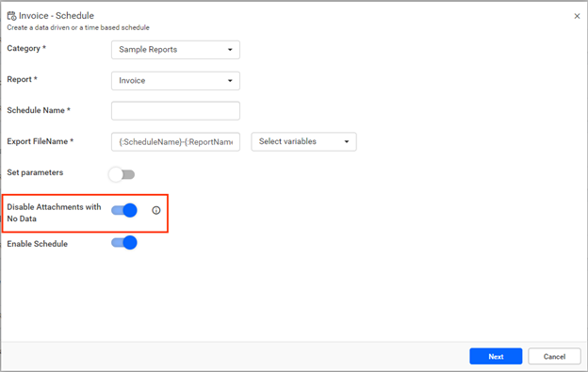Viewport: 588px width, 372px height.
Task: Click the Report field label
Action: pyautogui.click(x=22, y=79)
